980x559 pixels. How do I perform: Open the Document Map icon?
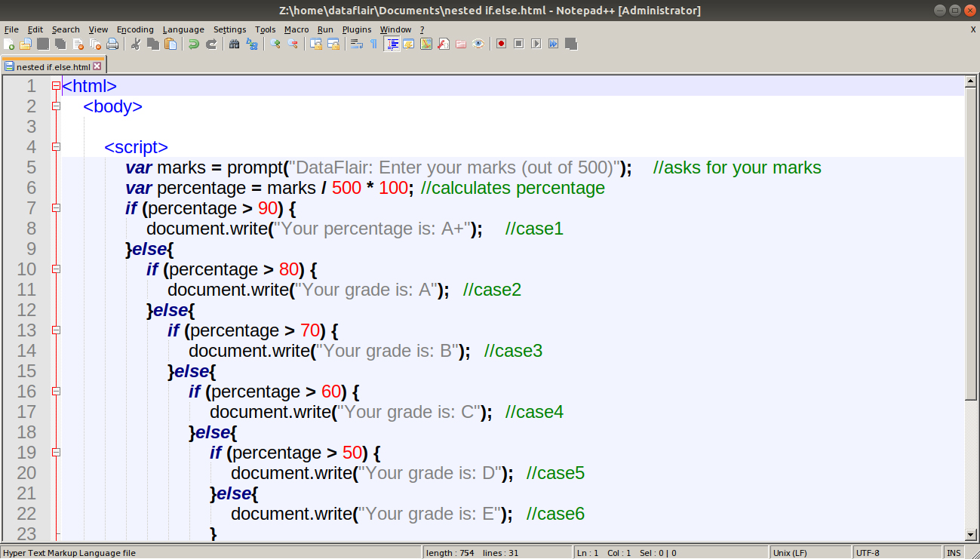point(426,44)
